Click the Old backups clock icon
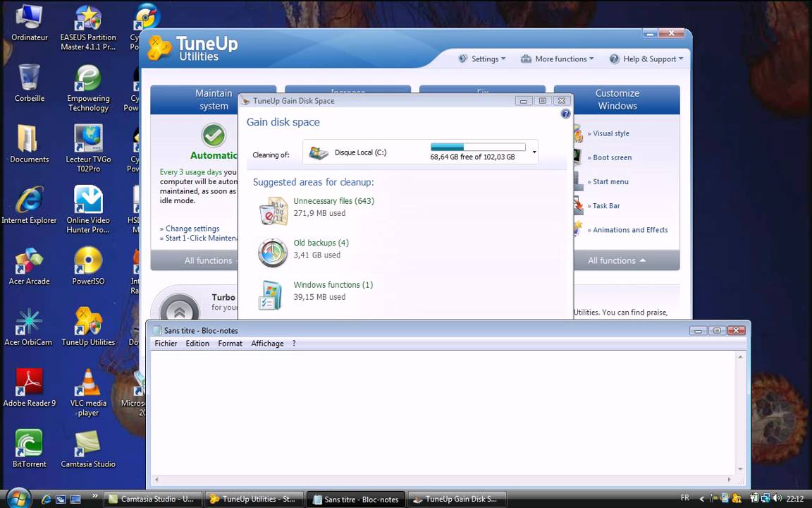The height and width of the screenshot is (508, 812). (273, 253)
